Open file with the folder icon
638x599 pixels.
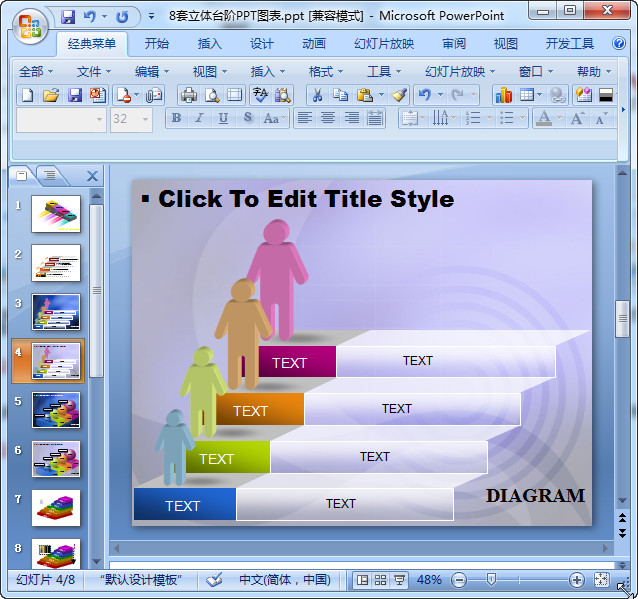[51, 95]
